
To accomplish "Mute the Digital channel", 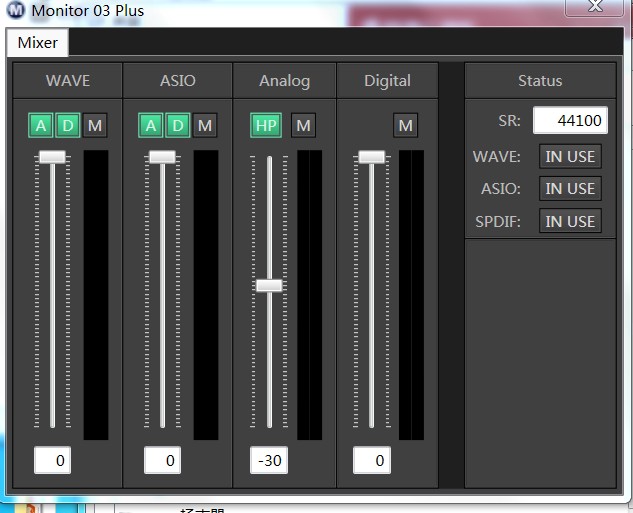I will click(405, 125).
